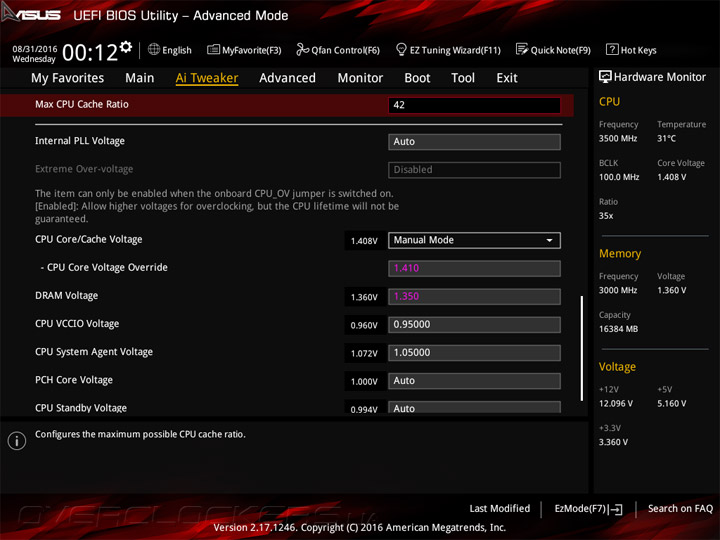Select PCH Core Voltage label
Viewport: 720px width, 540px height.
[x=74, y=380]
